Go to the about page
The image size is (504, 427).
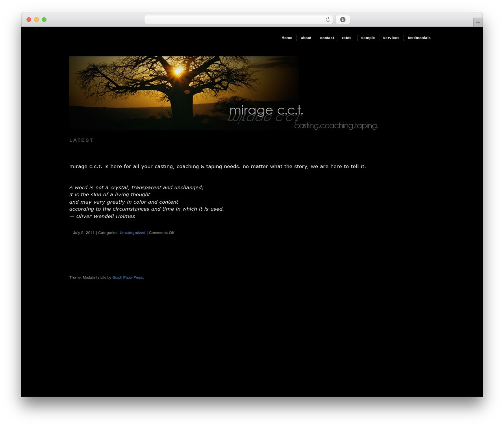click(x=306, y=38)
